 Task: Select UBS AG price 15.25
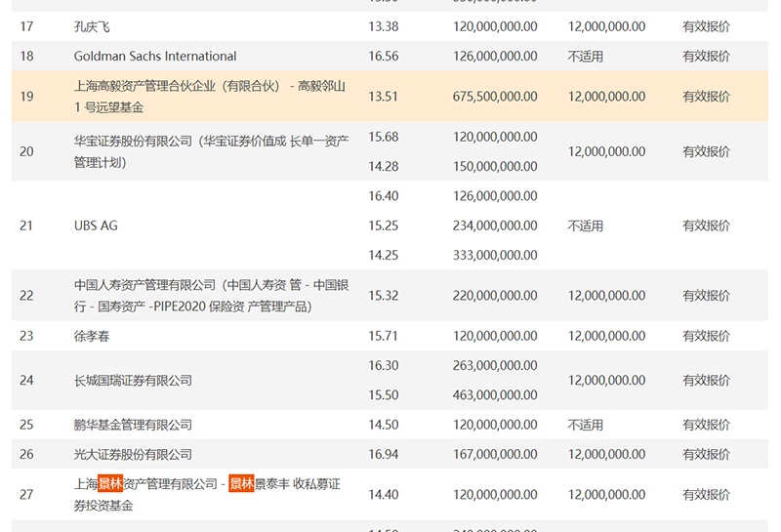pos(383,225)
